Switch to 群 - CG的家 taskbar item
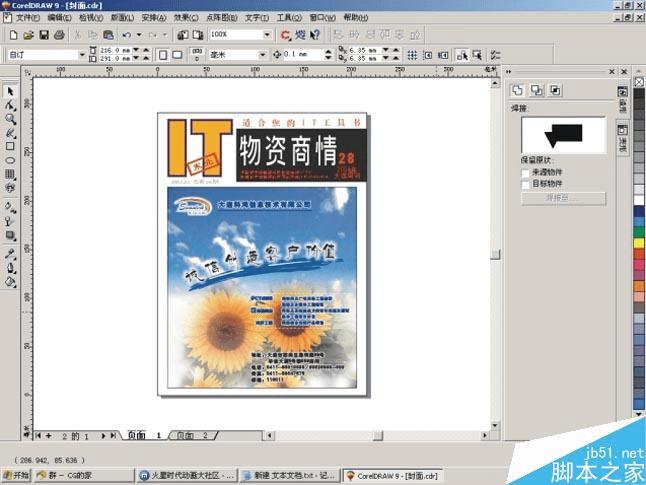 84,476
